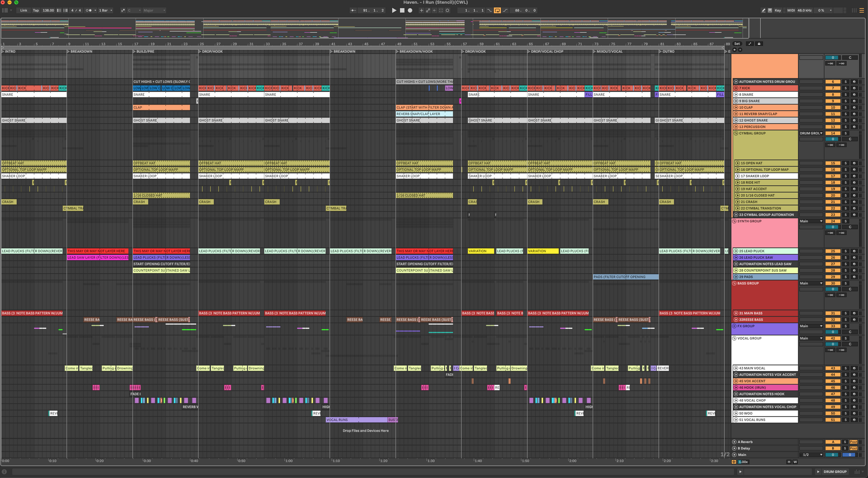Jump to Previous Locator arrow
Viewport: 868px width, 478px height.
point(734,50)
